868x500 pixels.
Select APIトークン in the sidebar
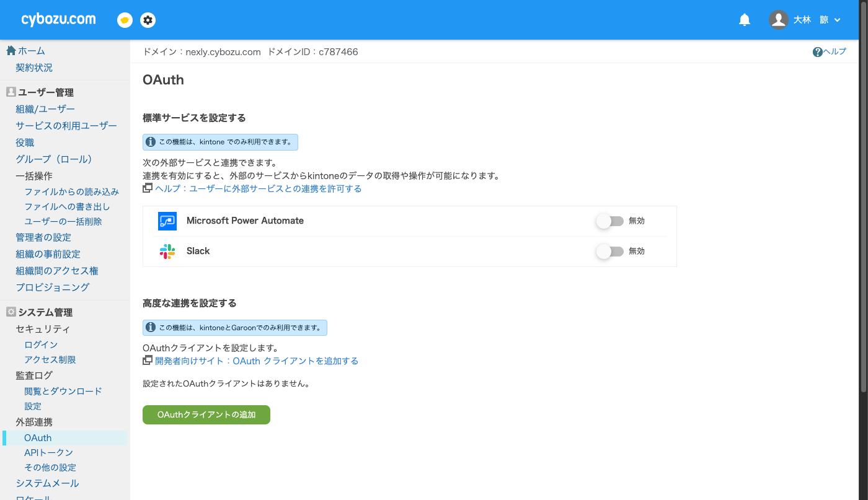(48, 452)
